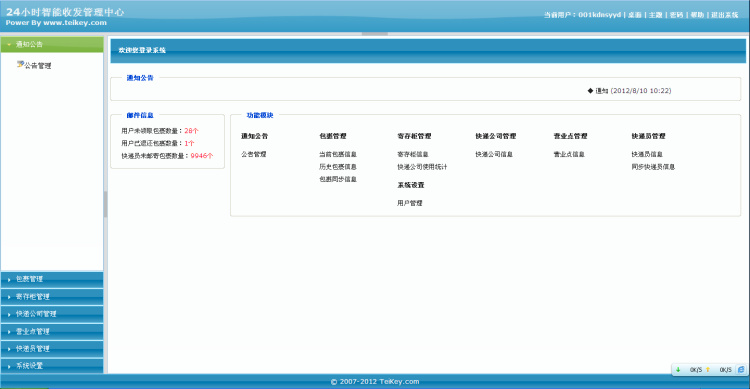Screen dimensions: 750x389
Task: Click the 寄存柜管理 heading in 功能模块
Action: [x=414, y=136]
